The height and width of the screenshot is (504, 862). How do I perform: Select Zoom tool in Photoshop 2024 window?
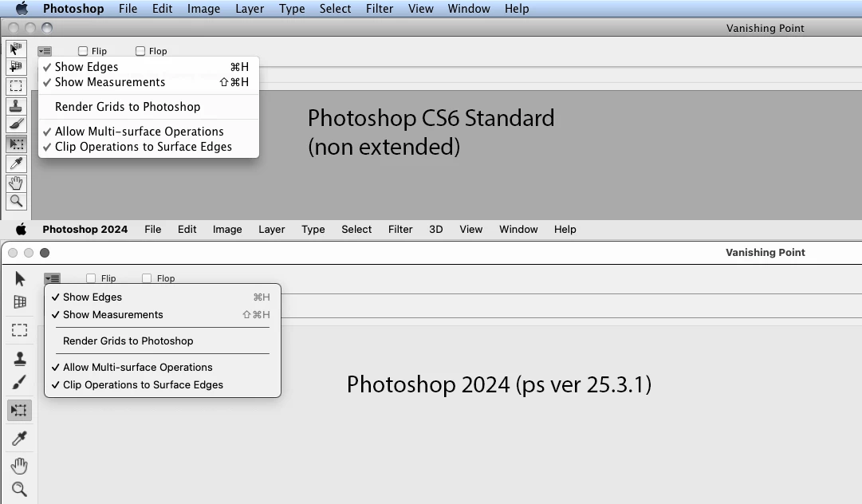[x=20, y=489]
